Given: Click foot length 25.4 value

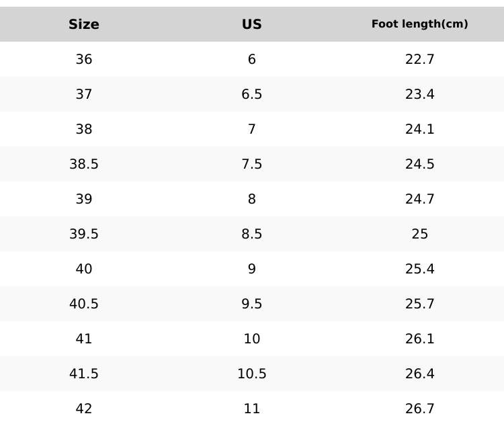Looking at the screenshot, I should coord(419,269).
